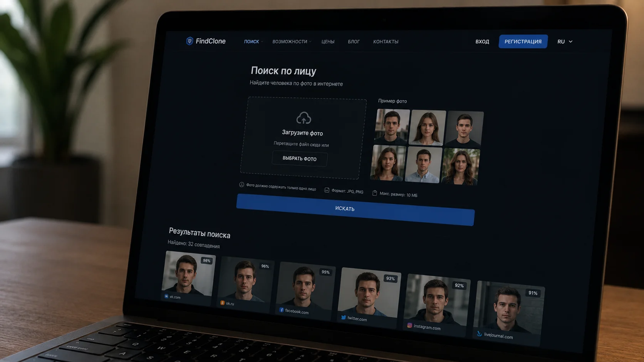The width and height of the screenshot is (644, 362).
Task: Click the instagram.com source icon
Action: pyautogui.click(x=409, y=325)
